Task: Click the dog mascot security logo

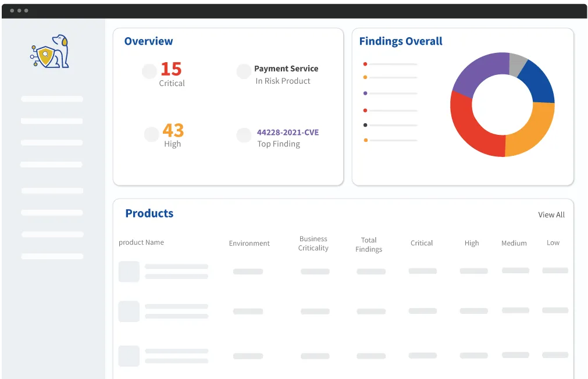Action: (51, 51)
